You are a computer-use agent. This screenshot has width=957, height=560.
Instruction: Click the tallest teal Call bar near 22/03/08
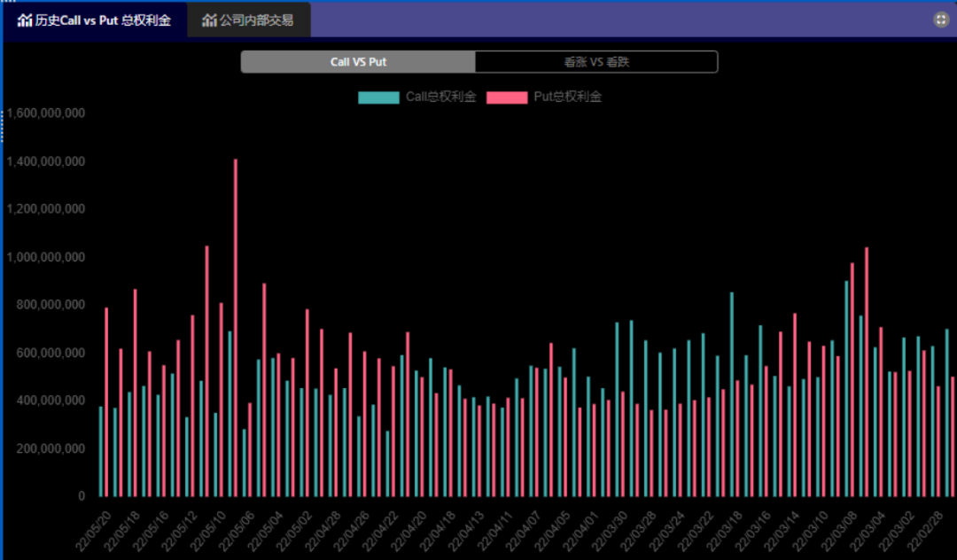coord(846,388)
